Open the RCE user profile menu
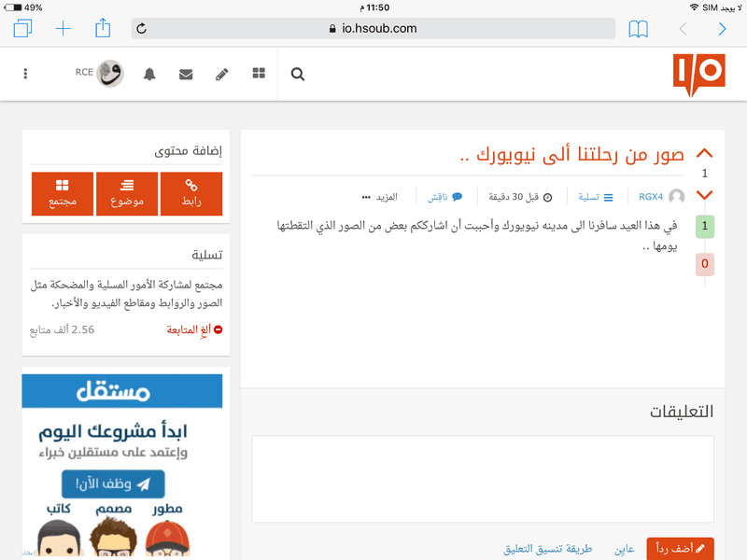Image resolution: width=747 pixels, height=560 pixels. coord(100,74)
